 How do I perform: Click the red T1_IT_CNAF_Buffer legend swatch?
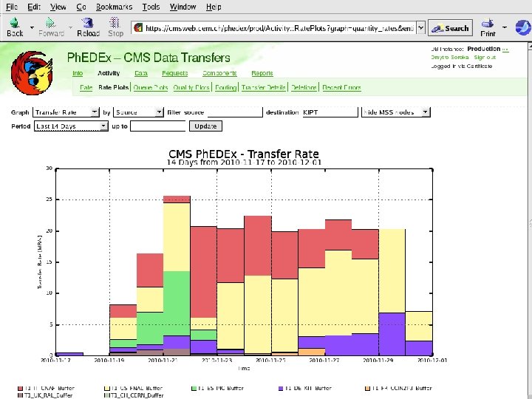[20, 388]
